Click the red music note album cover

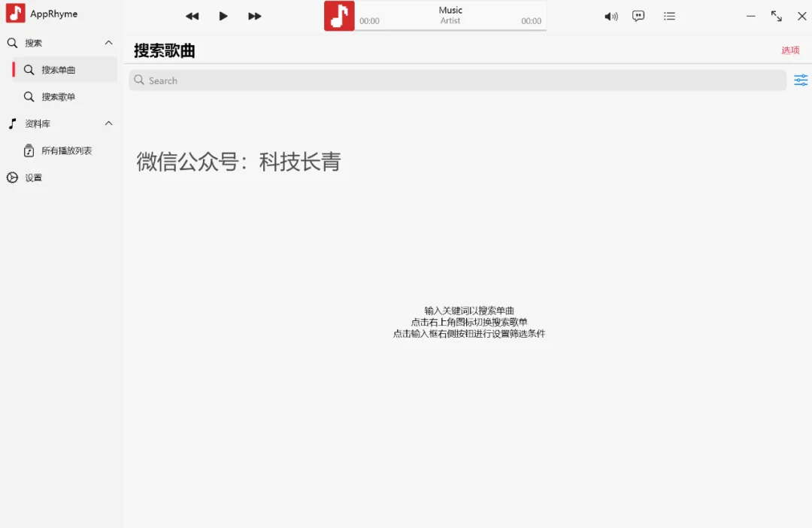[339, 16]
